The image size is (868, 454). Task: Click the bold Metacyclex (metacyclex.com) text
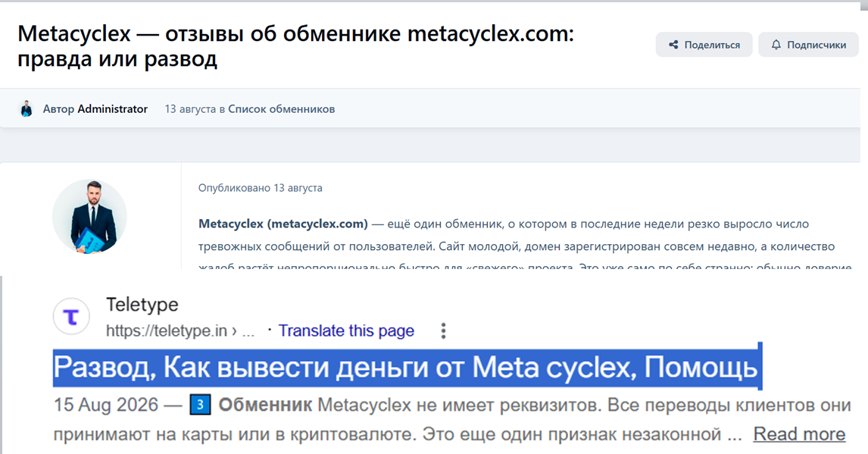point(283,224)
